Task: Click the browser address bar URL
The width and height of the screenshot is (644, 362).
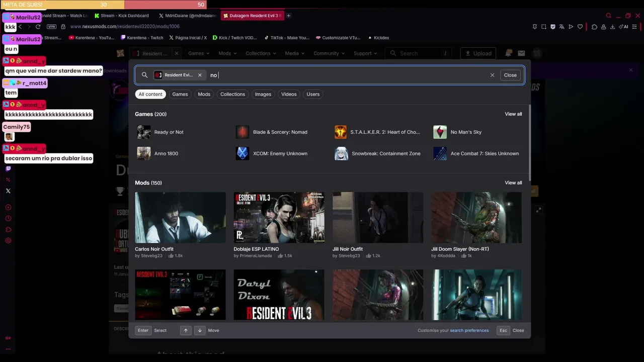Action: (125, 27)
